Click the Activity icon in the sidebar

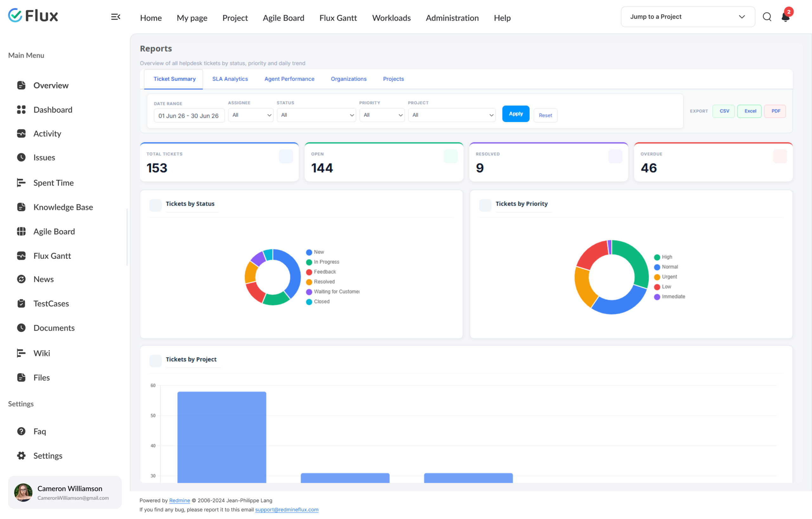21,133
